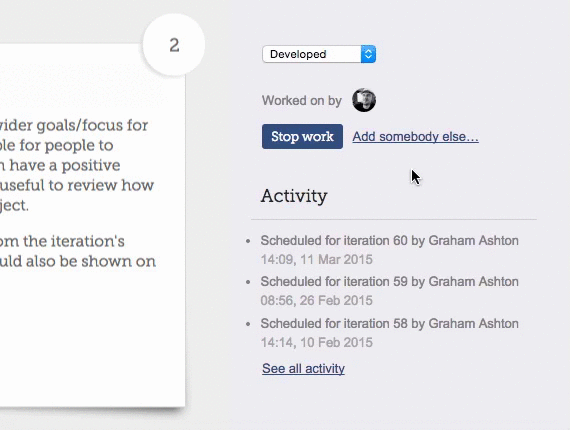Click the paragraph mentioning goals/focus
Viewport: 570px width, 430px height.
77,165
